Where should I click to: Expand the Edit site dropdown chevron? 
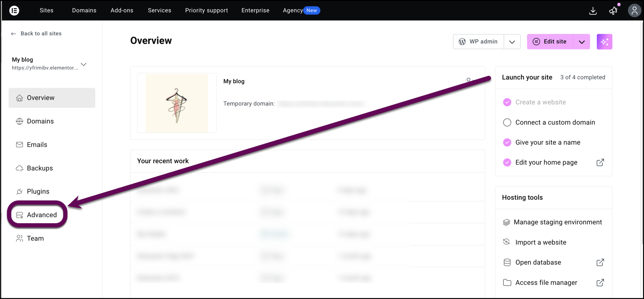pos(581,41)
